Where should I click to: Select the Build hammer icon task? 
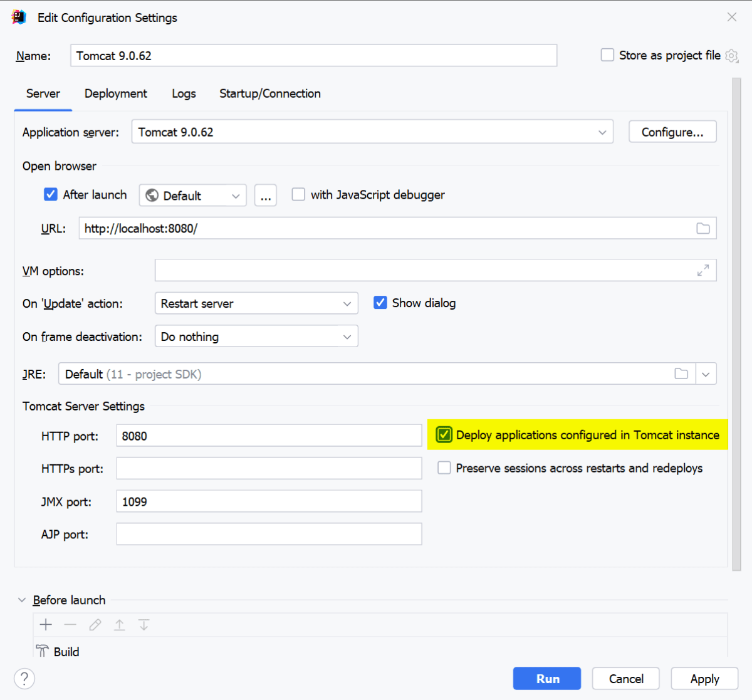42,651
